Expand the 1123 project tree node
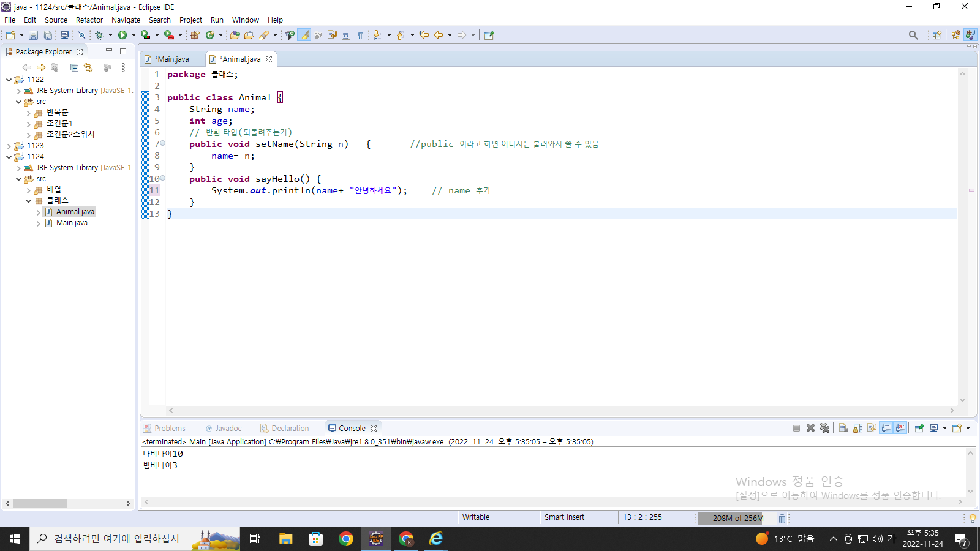980x551 pixels. (x=9, y=146)
